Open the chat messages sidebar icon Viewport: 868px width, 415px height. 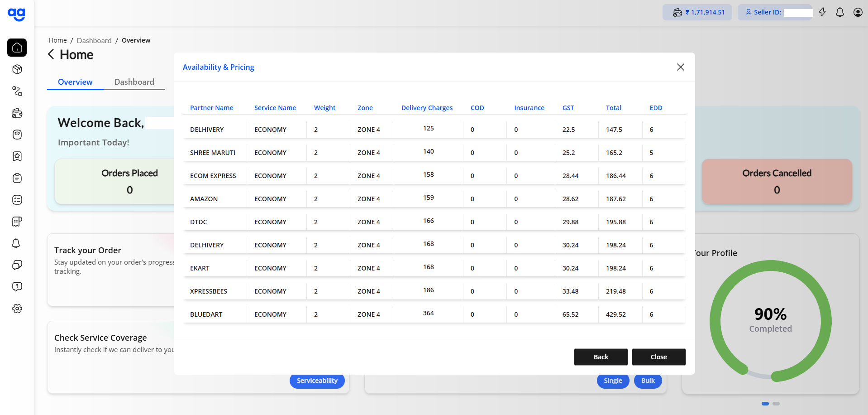click(x=17, y=265)
